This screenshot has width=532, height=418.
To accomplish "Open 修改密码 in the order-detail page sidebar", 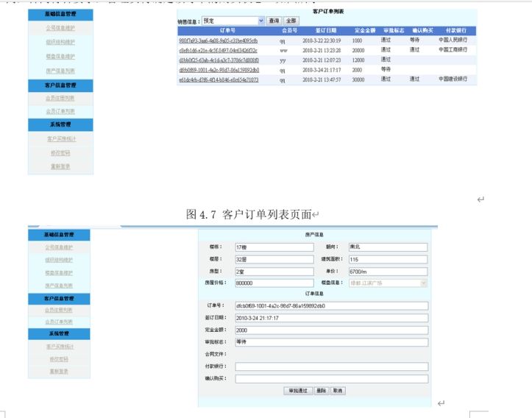I will point(59,359).
